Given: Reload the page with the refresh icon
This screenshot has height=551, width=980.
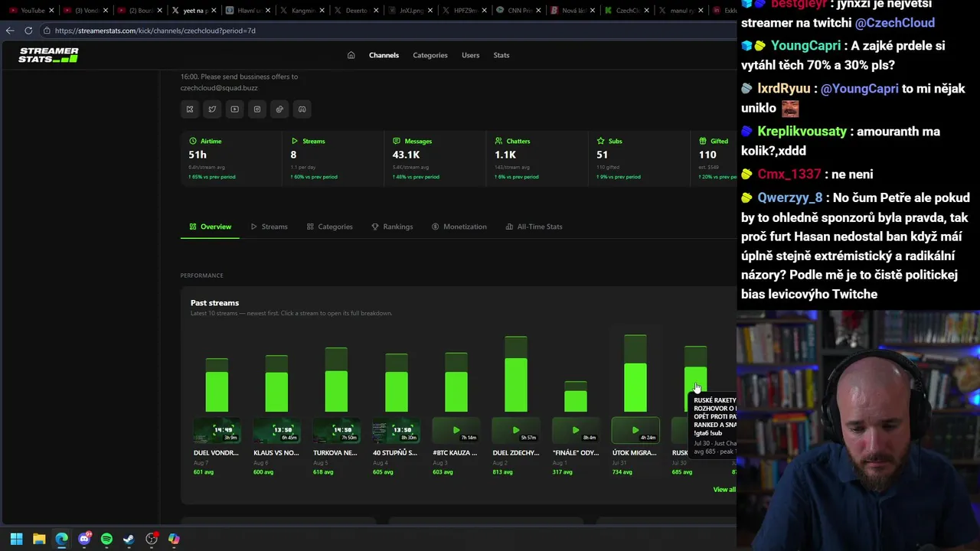Looking at the screenshot, I should (28, 31).
